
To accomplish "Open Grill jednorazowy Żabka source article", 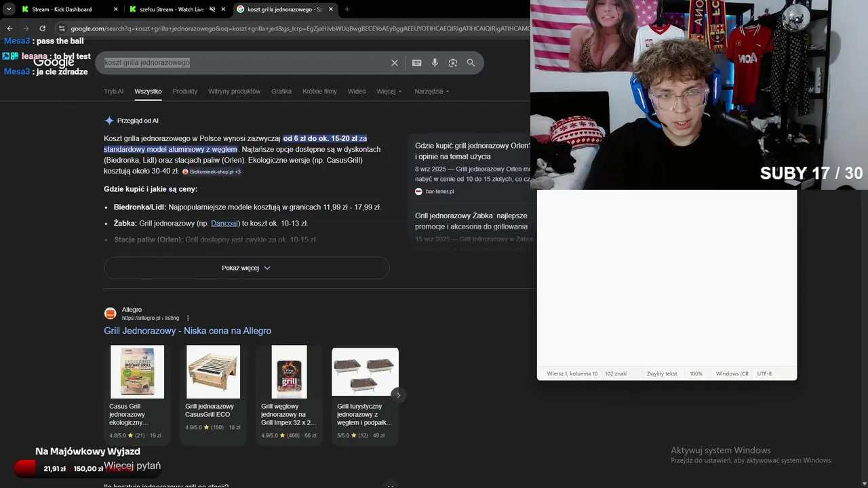I will [x=471, y=221].
